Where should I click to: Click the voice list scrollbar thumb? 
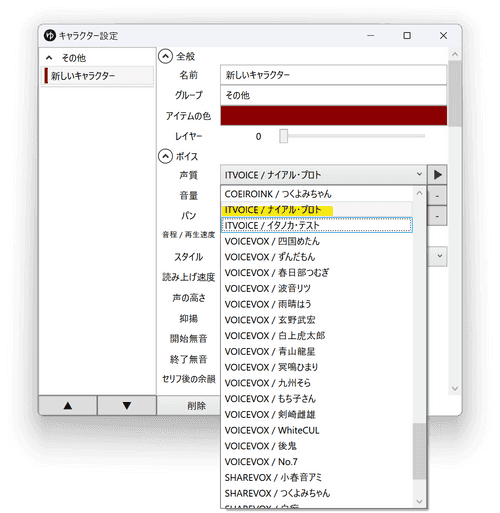(419, 451)
